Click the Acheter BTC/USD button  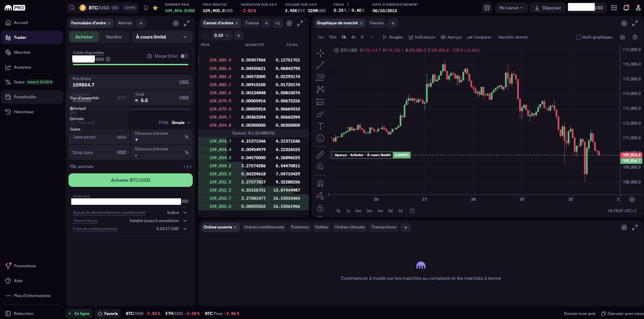click(x=130, y=180)
